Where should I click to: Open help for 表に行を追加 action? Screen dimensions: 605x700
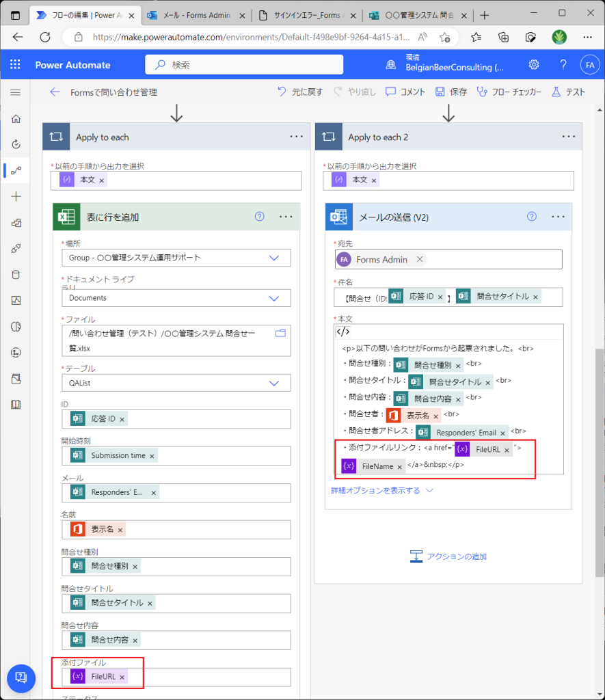point(259,217)
